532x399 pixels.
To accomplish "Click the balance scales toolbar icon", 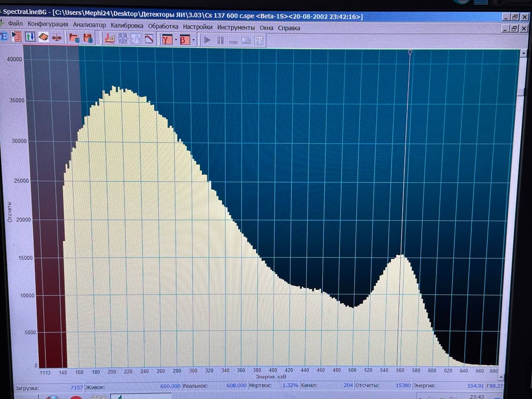I will tap(57, 37).
